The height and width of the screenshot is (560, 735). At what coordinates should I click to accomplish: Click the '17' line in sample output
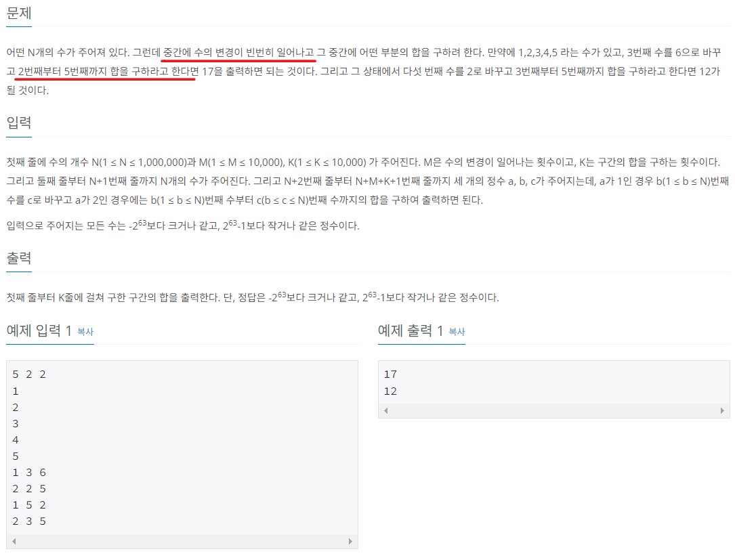[x=390, y=374]
